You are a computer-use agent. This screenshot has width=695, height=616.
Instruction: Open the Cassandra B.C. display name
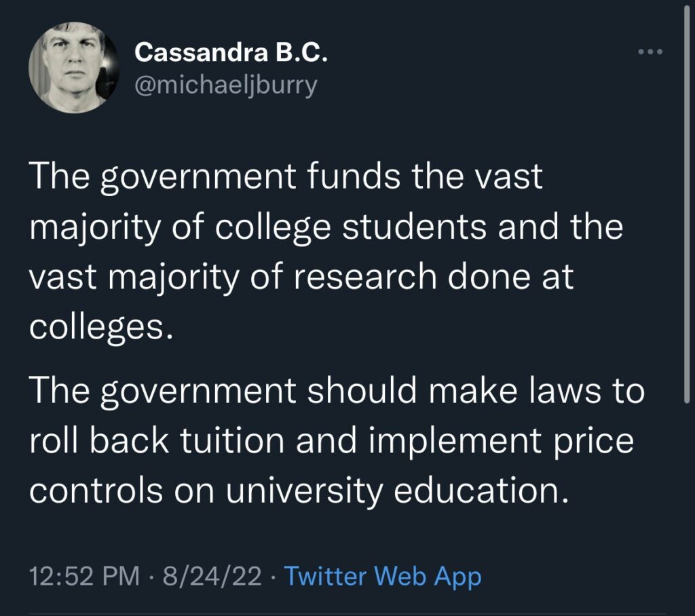click(x=231, y=52)
